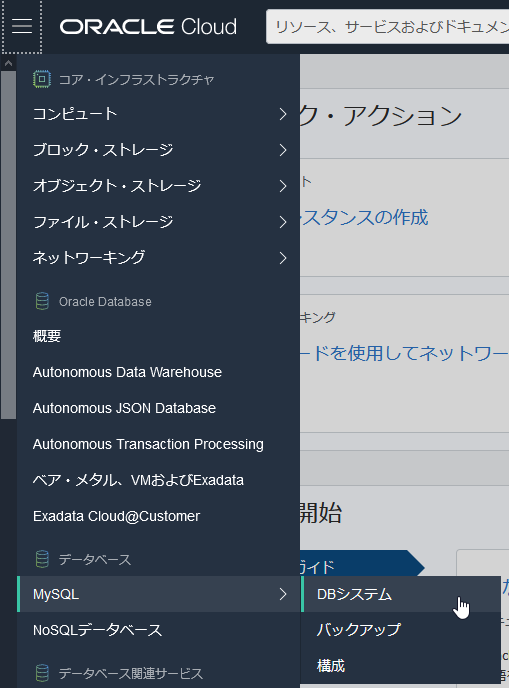Click the 開始 heading text
Screen dimensions: 509x688
321,512
